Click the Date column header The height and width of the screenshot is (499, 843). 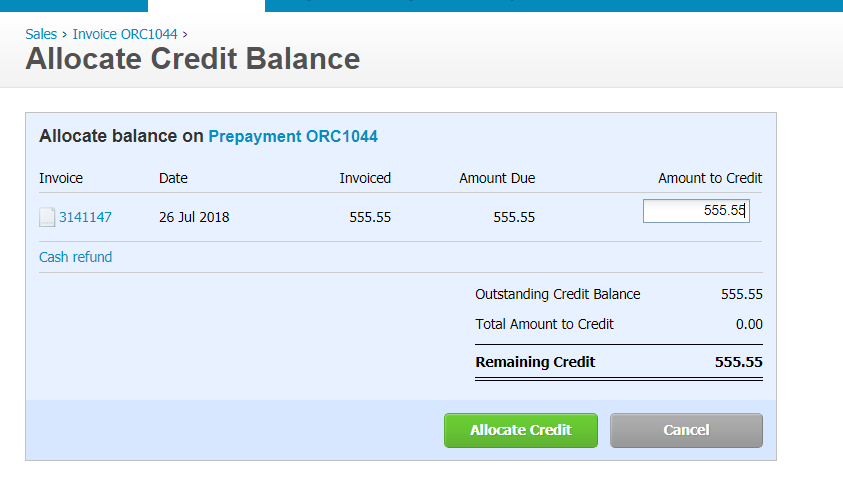point(173,178)
